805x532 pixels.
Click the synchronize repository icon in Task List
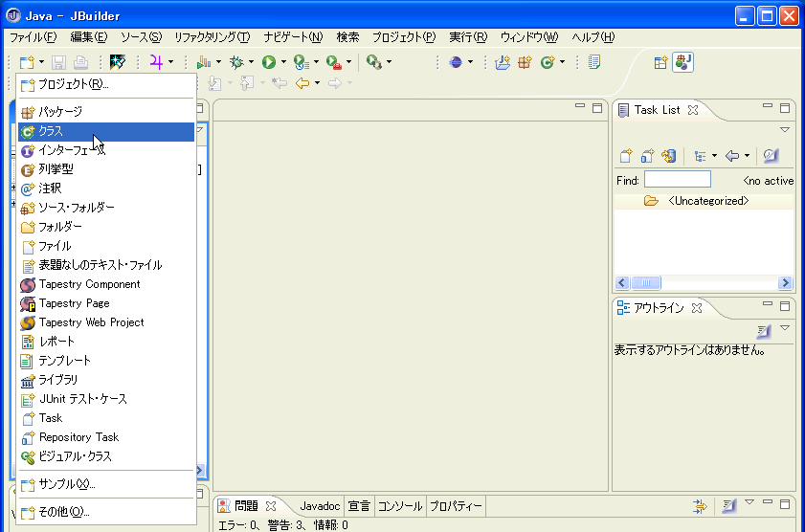click(x=669, y=156)
